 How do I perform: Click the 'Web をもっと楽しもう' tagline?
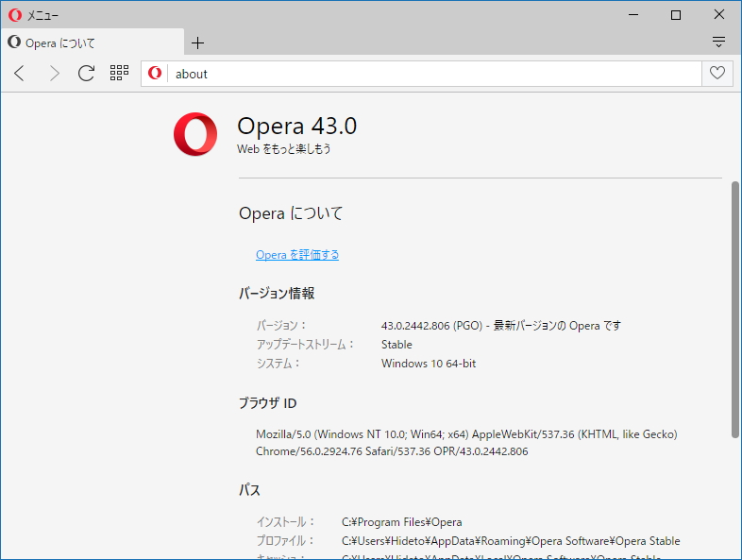click(x=284, y=149)
